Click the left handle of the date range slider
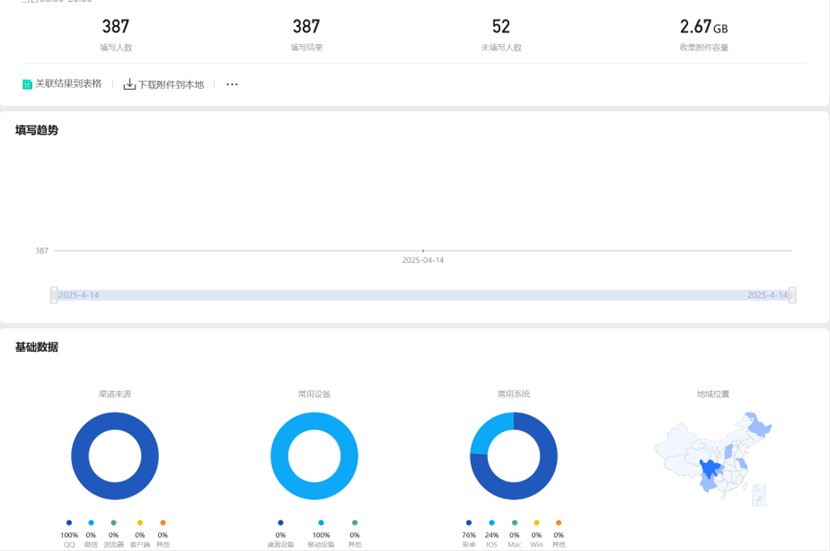The width and height of the screenshot is (830, 551). click(54, 295)
